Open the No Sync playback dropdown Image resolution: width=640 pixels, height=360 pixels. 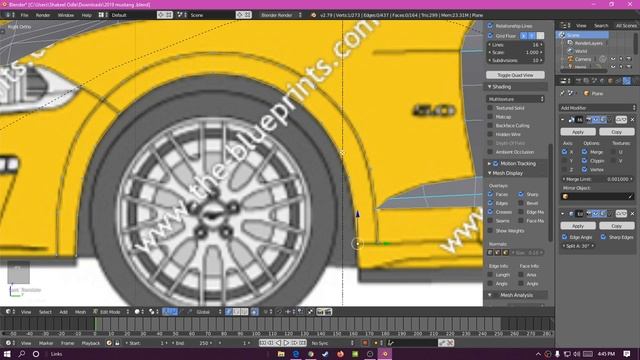pos(332,343)
